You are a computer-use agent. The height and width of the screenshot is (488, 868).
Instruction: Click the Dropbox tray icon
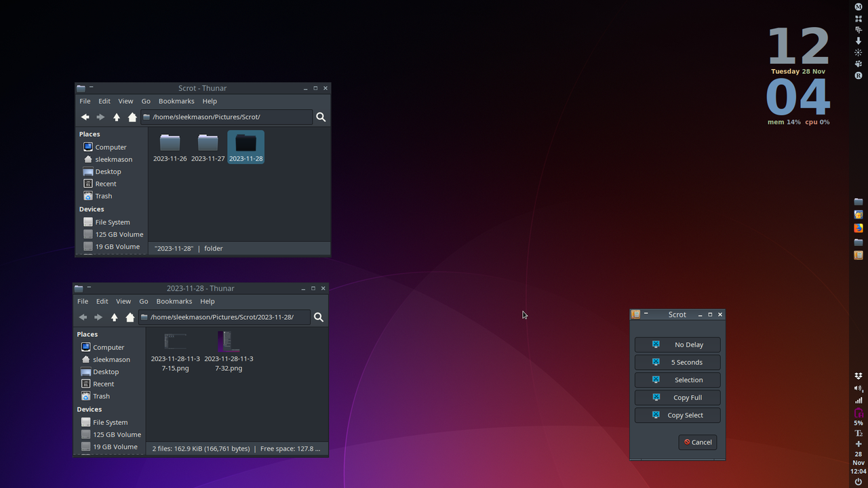(859, 376)
